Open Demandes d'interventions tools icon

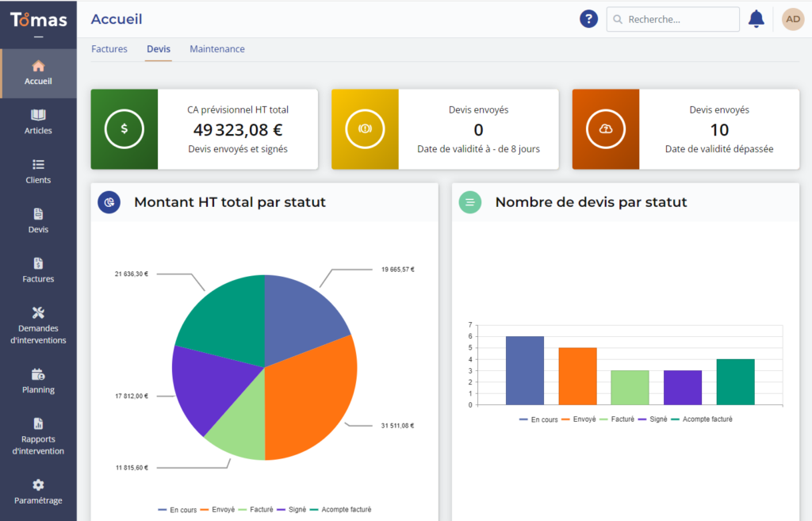point(38,312)
